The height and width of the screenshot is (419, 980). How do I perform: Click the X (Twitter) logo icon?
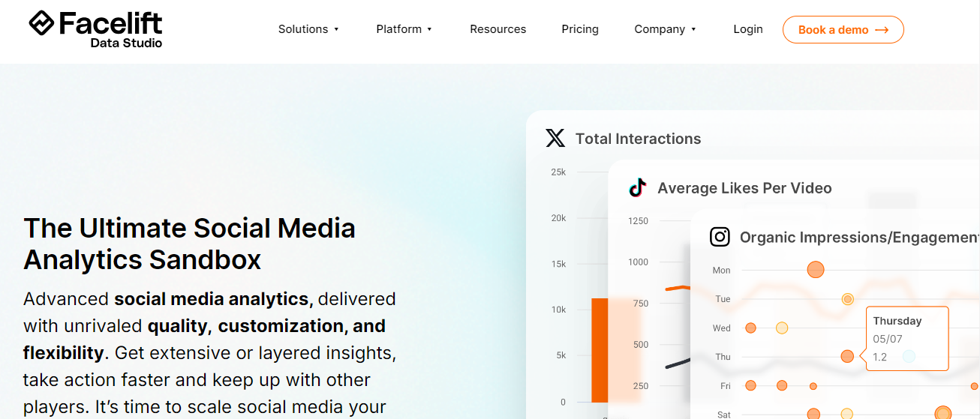(555, 139)
